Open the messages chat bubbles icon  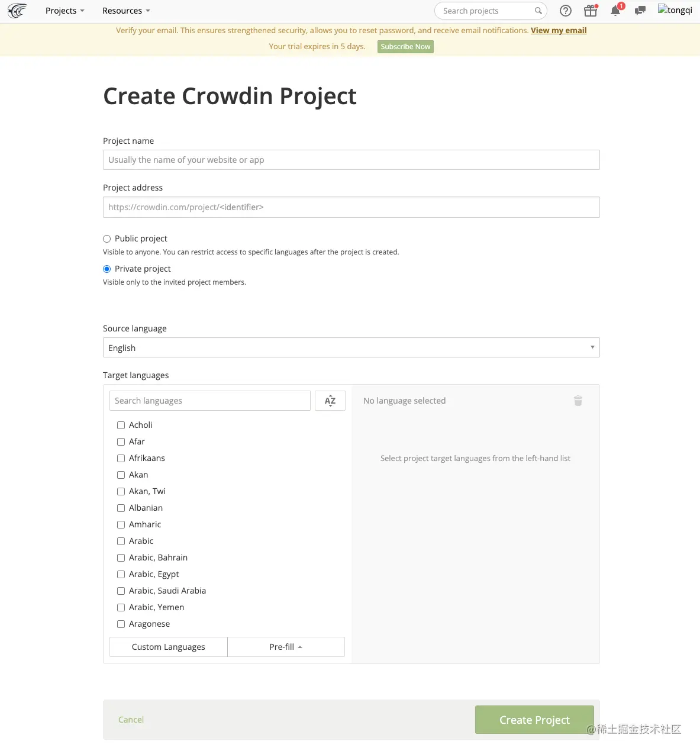pyautogui.click(x=640, y=11)
